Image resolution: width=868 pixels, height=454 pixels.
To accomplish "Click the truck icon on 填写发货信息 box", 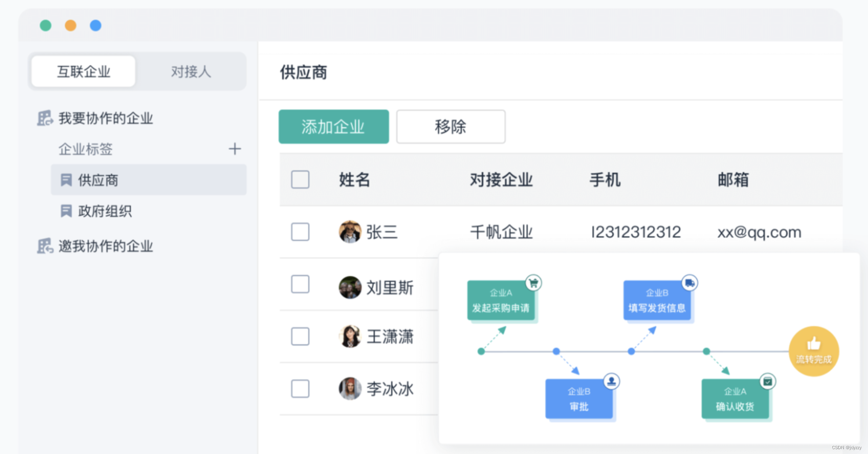I will click(x=690, y=283).
